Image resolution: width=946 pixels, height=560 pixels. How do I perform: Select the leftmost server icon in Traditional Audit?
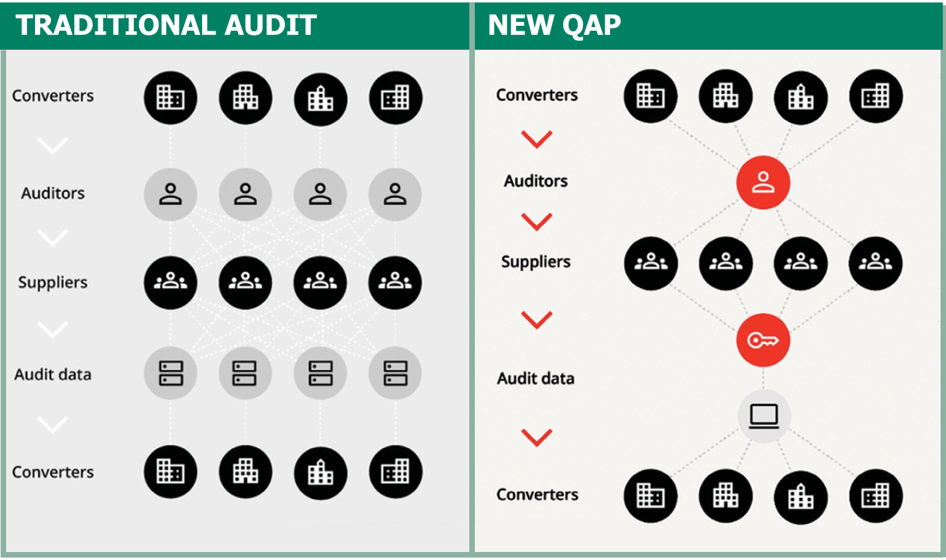coord(170,373)
